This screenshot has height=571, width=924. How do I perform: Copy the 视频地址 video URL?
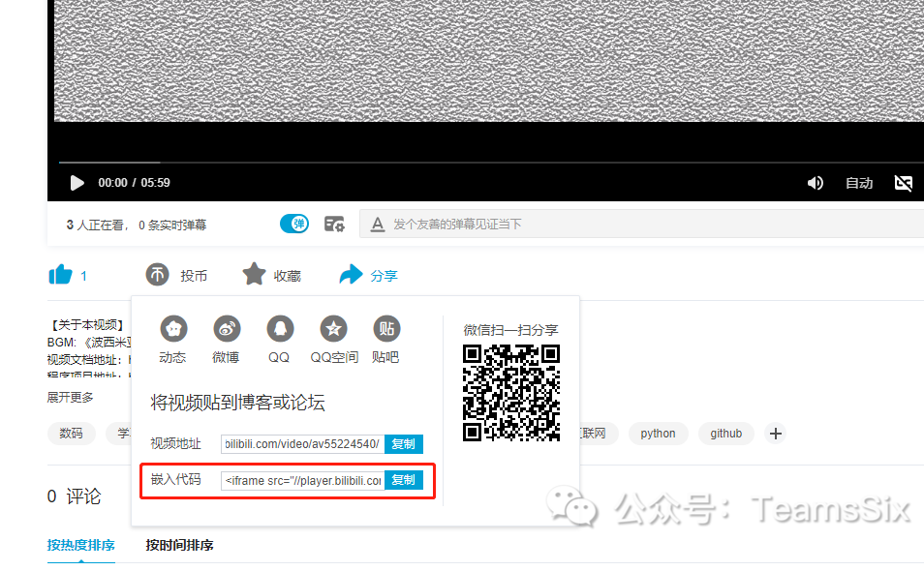404,444
